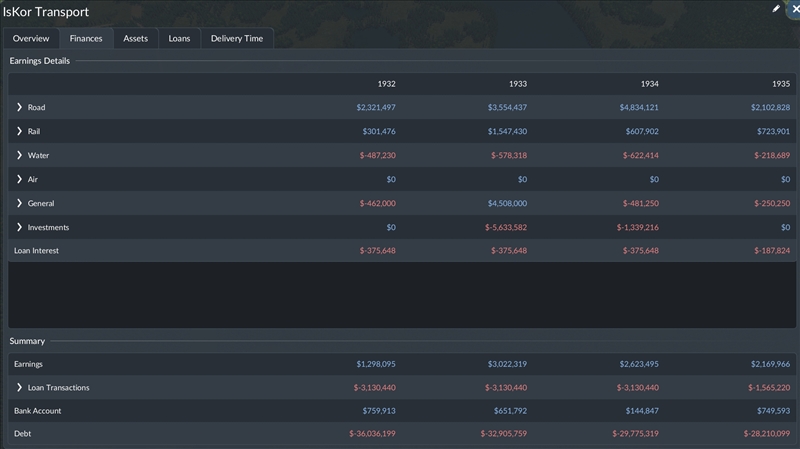800x449 pixels.
Task: Click General 1932 value $-462,000
Action: coord(378,203)
